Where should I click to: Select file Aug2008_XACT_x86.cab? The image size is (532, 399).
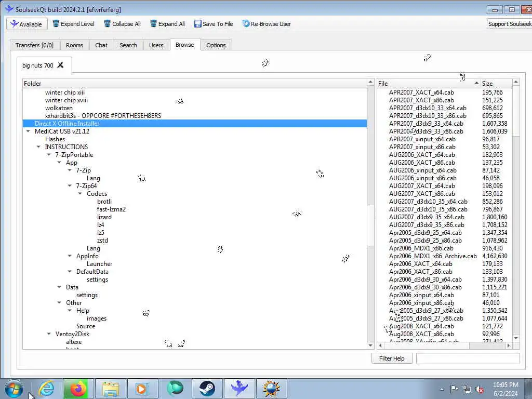(421, 334)
